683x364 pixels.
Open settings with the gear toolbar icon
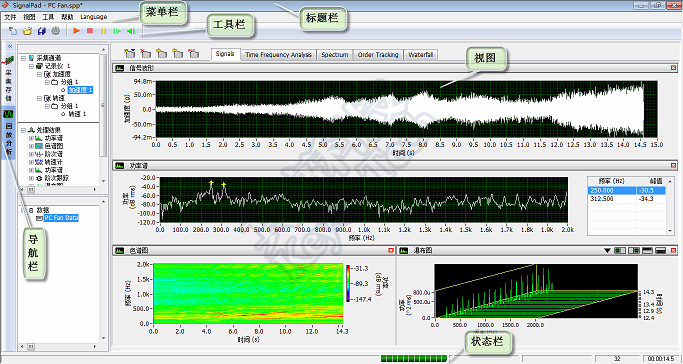(x=56, y=31)
